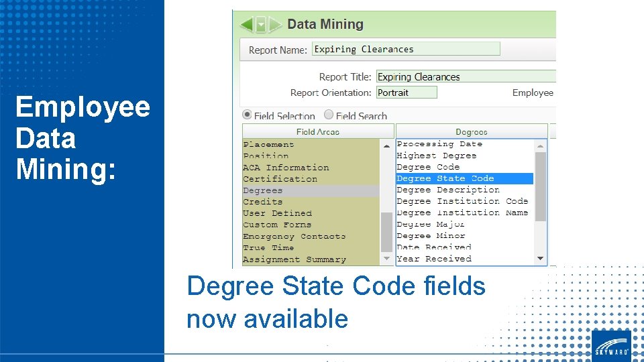Select Custom Forms field area
Screen dimensions: 644x362
coord(311,225)
